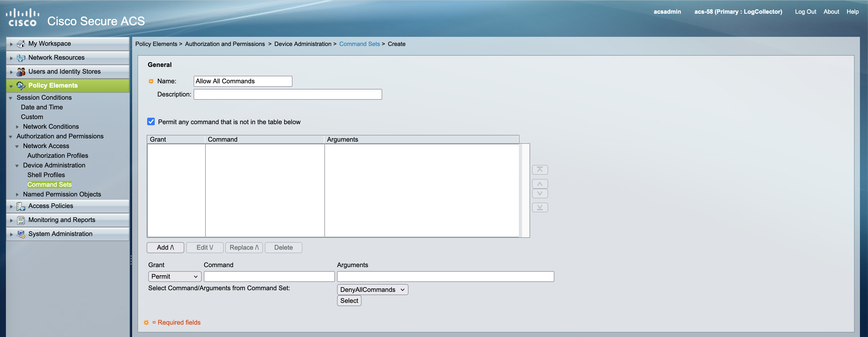
Task: Click the My Workspace icon
Action: click(x=21, y=44)
